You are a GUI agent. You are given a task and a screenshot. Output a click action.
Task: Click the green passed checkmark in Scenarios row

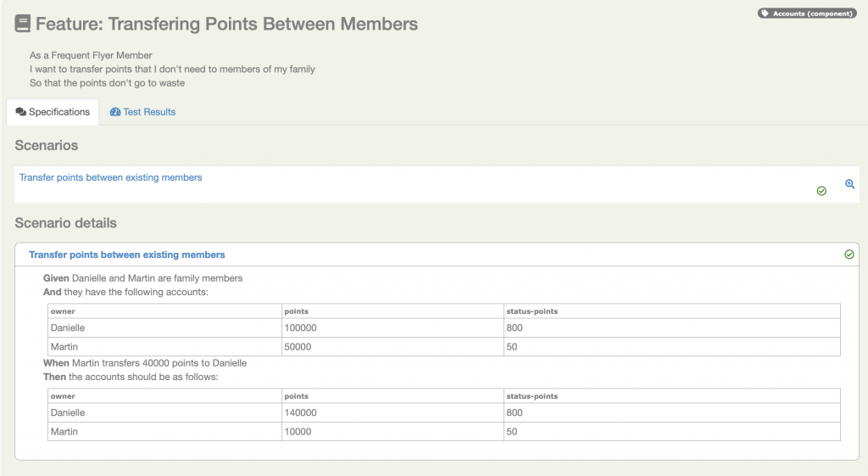[x=821, y=191]
